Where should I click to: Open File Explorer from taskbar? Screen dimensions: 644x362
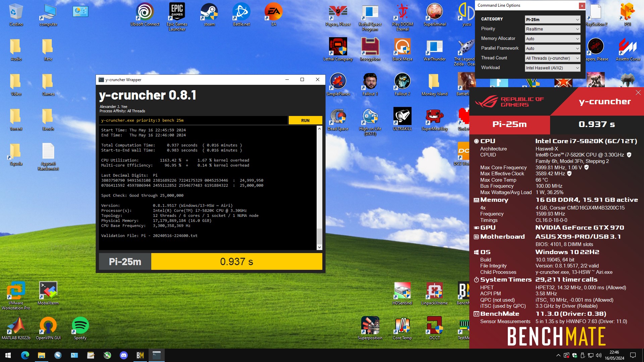(x=41, y=355)
